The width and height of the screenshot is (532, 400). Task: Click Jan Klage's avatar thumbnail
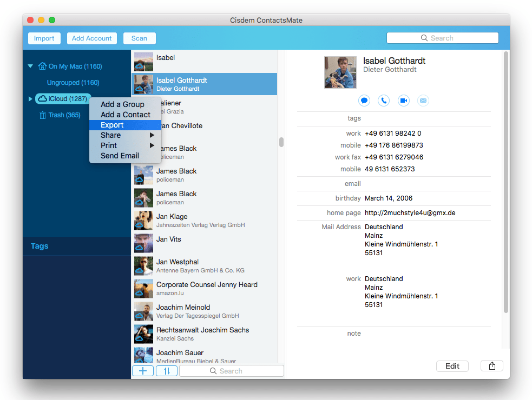[x=143, y=221]
